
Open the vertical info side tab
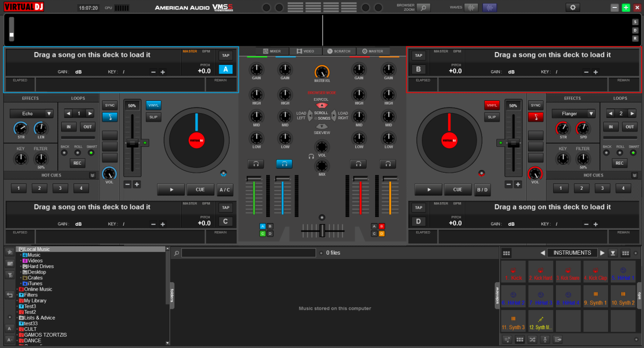[x=639, y=295]
